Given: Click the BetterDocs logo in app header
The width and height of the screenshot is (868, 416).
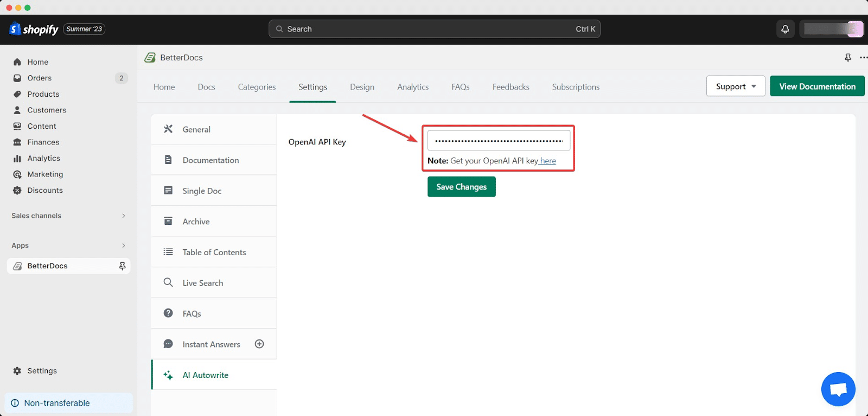Looking at the screenshot, I should [150, 58].
